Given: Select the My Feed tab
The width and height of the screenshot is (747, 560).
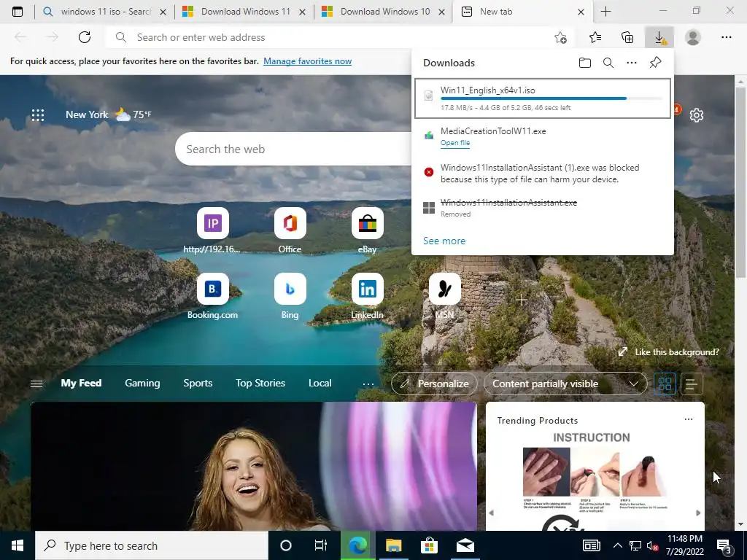Looking at the screenshot, I should 81,384.
